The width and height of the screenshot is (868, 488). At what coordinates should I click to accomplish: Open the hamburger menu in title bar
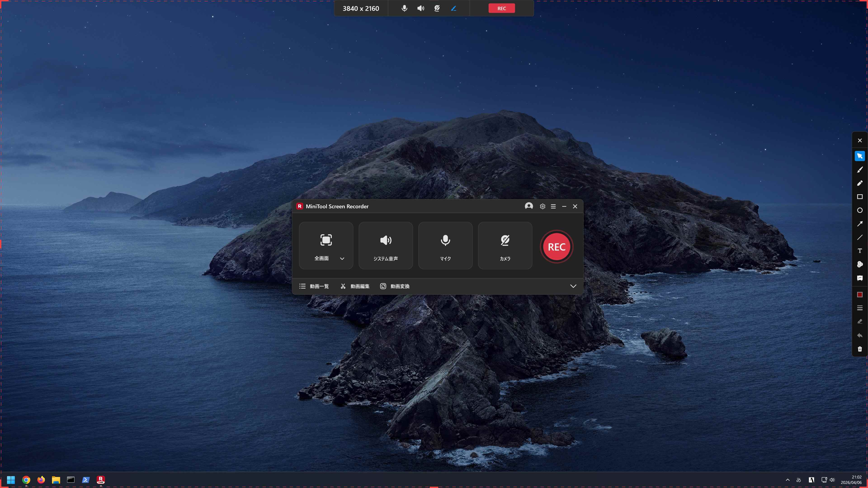(x=553, y=206)
